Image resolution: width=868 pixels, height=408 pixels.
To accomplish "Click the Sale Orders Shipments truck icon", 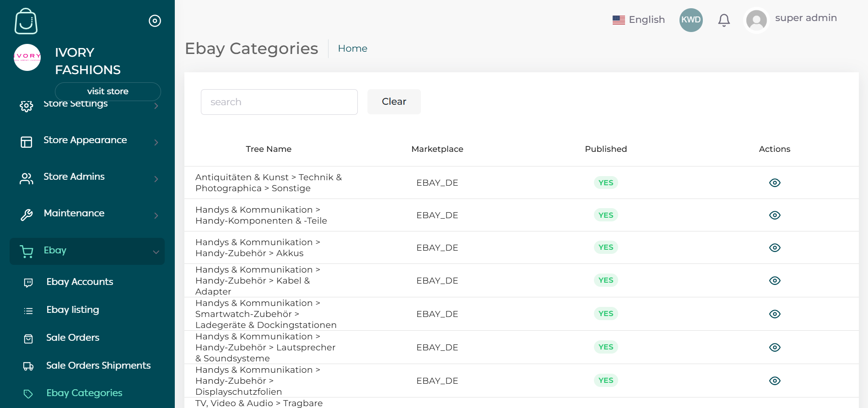I will click(x=28, y=366).
